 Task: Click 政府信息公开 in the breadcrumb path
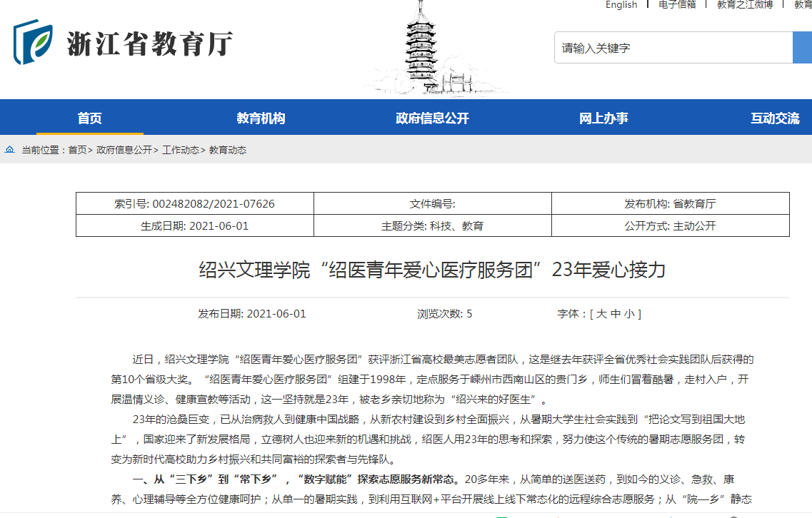coord(124,150)
